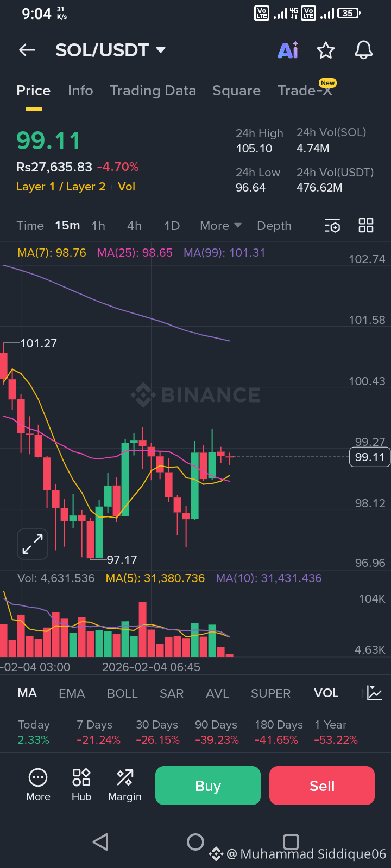Tap the 97.17 low price marker on chart
Image resolution: width=391 pixels, height=868 pixels.
coord(122,559)
